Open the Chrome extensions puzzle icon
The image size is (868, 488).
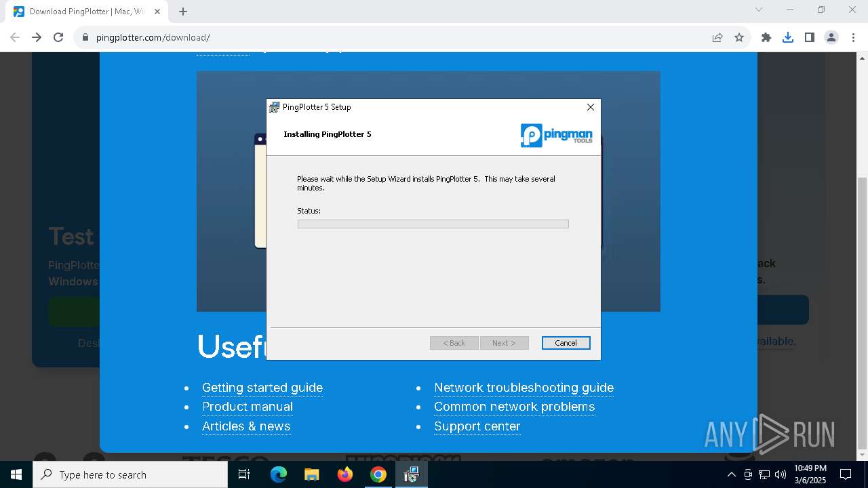coord(766,37)
